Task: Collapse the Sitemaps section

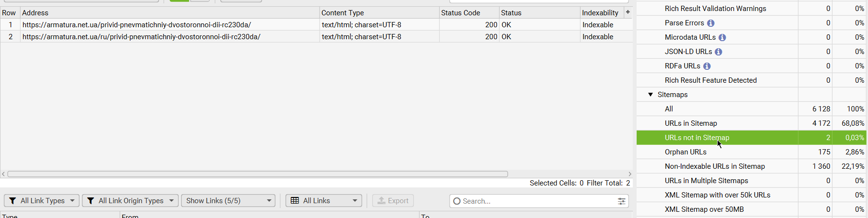Action: coord(651,95)
